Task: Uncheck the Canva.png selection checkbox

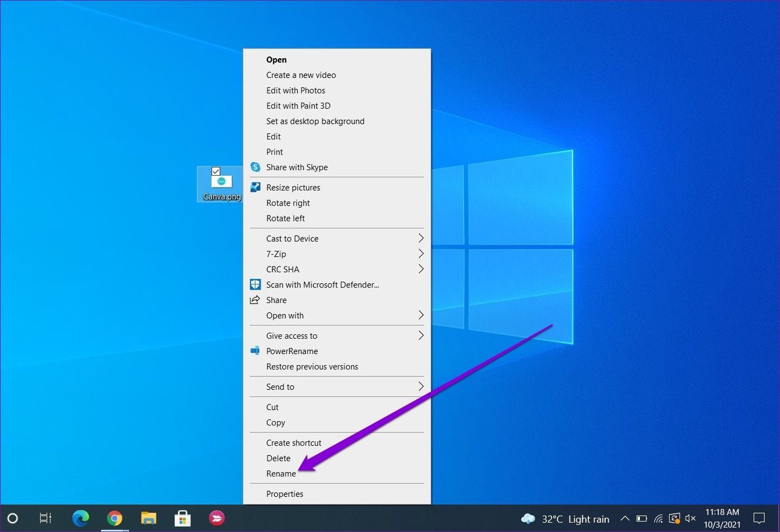Action: (216, 171)
